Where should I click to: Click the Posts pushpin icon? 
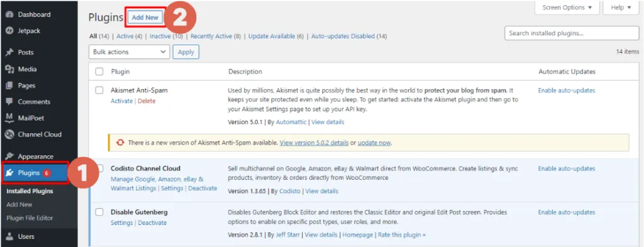tap(9, 52)
